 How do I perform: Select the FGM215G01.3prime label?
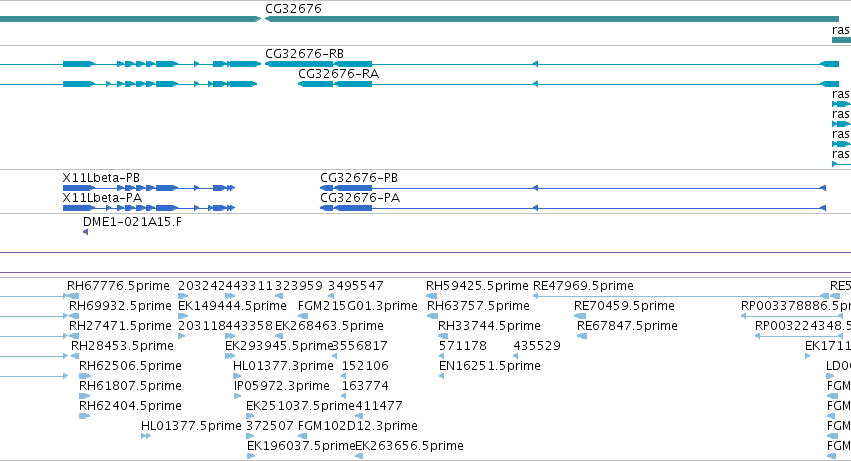point(358,306)
